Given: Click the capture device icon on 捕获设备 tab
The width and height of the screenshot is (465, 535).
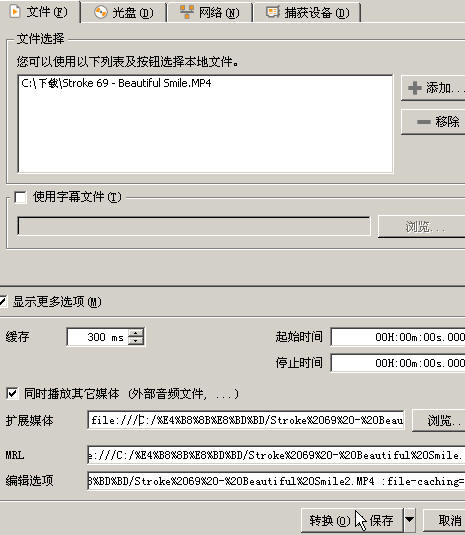Looking at the screenshot, I should (273, 12).
